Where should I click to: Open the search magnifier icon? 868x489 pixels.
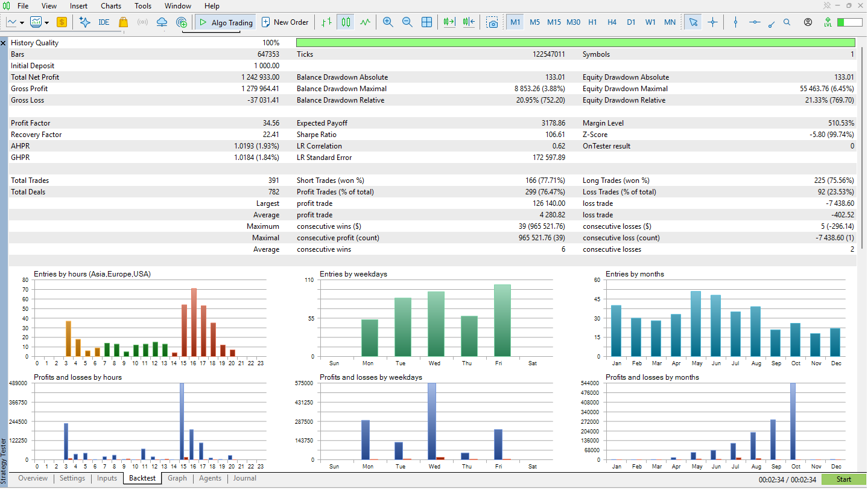787,22
